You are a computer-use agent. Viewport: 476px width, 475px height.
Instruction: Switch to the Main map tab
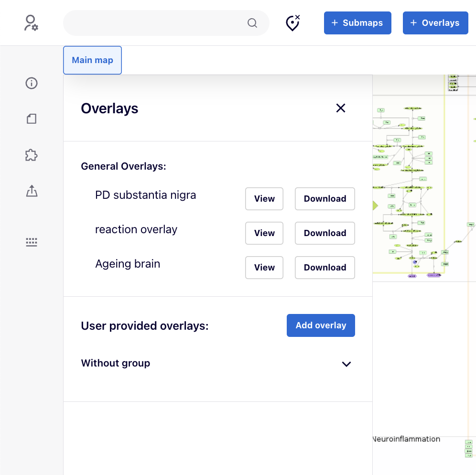tap(92, 60)
